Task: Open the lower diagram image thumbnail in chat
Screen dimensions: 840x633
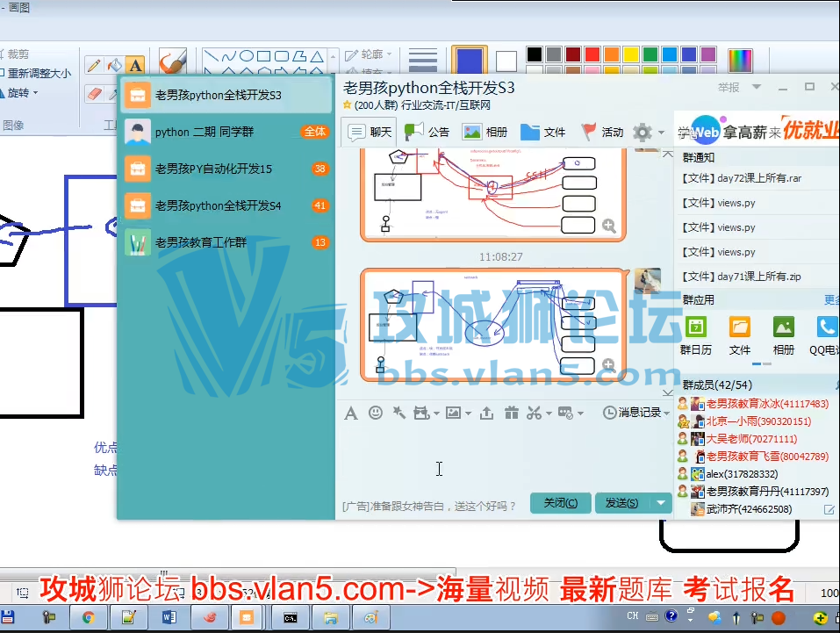Action: (493, 325)
